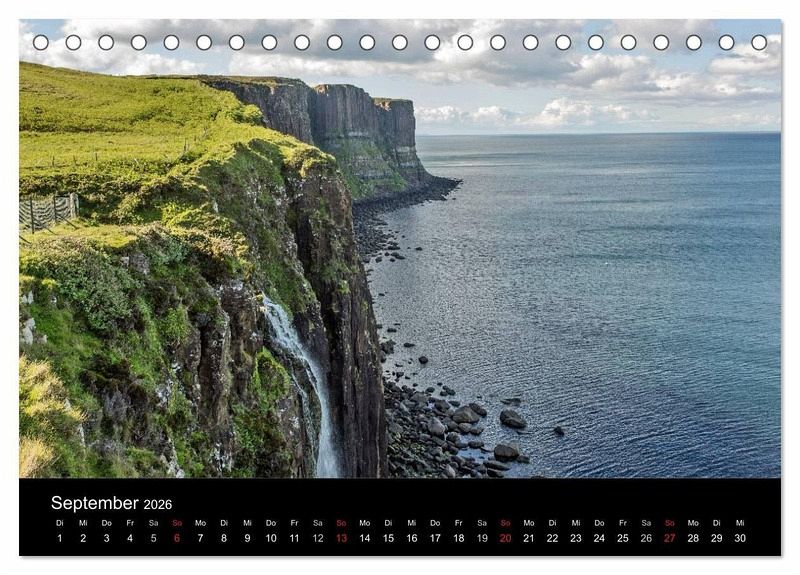800x575 pixels.
Task: Select date 2 in the calendar row
Action: coord(83,538)
